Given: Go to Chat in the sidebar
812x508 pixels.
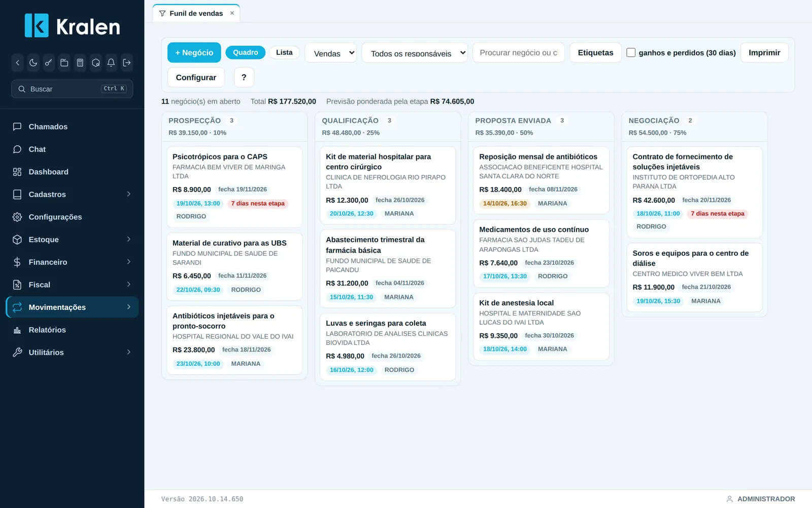Looking at the screenshot, I should click(x=72, y=149).
